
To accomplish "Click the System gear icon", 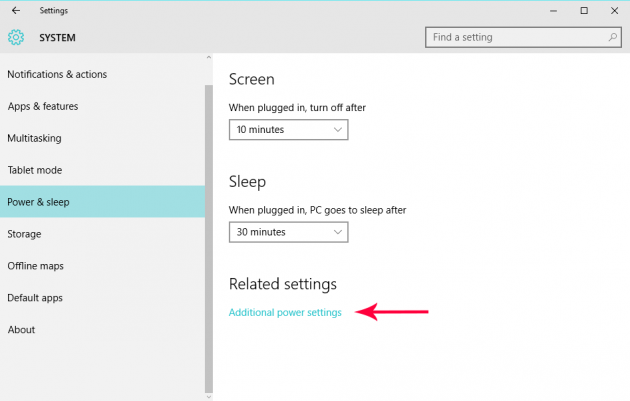I will coord(16,38).
